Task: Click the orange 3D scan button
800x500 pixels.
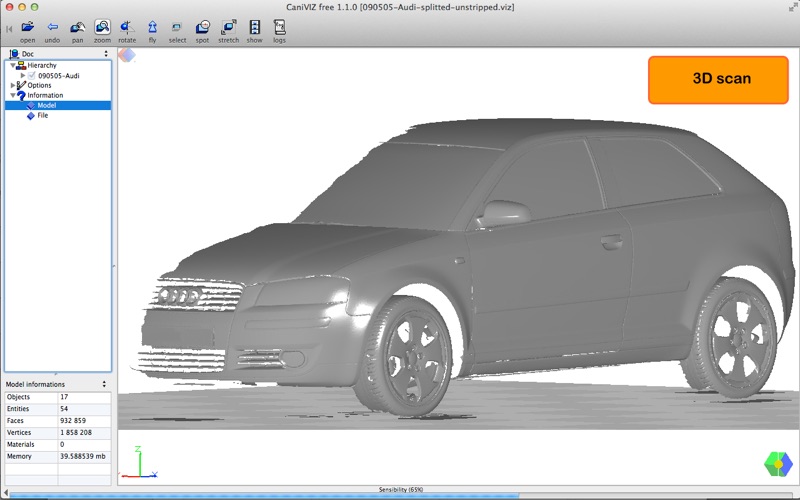Action: 718,80
